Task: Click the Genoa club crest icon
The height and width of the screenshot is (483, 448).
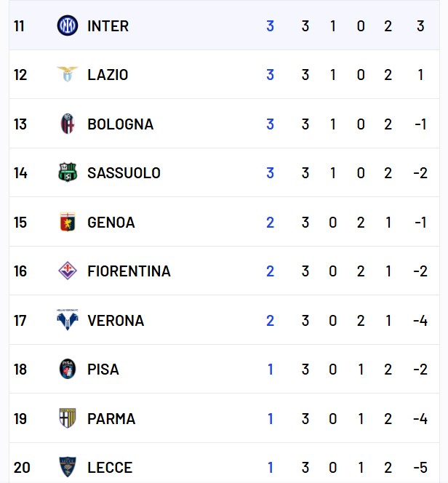Action: click(68, 222)
